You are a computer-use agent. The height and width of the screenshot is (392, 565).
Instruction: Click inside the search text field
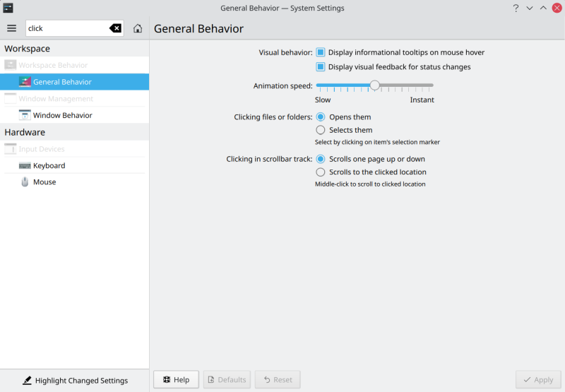tap(67, 28)
